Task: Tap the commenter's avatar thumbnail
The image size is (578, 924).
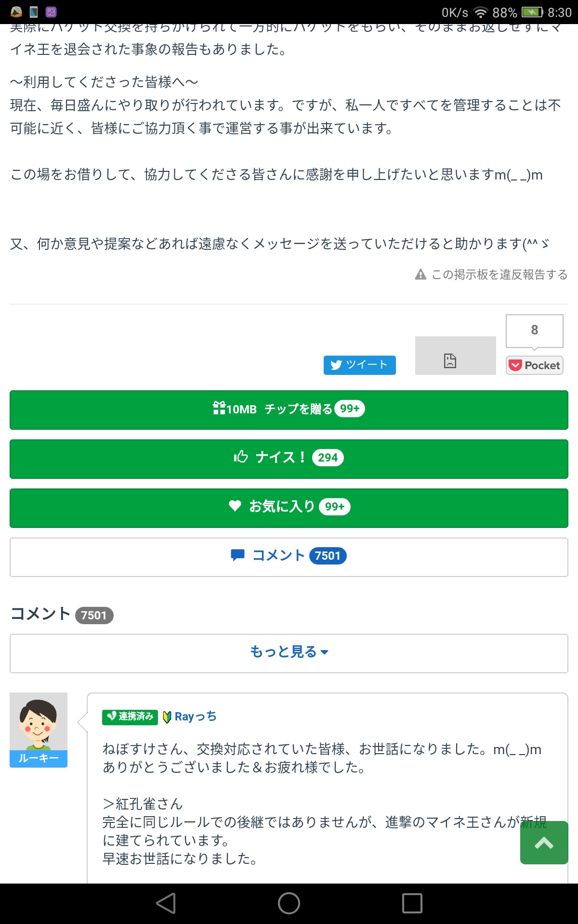Action: pyautogui.click(x=39, y=721)
